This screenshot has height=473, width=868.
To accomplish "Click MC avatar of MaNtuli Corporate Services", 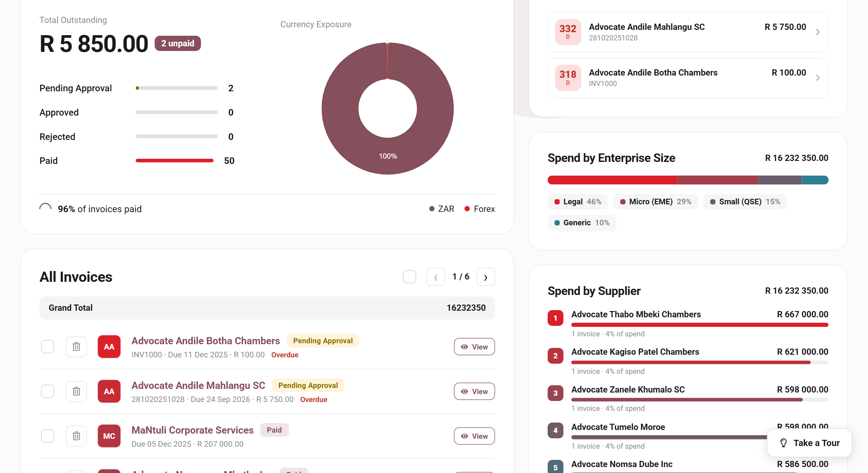I will click(x=109, y=436).
